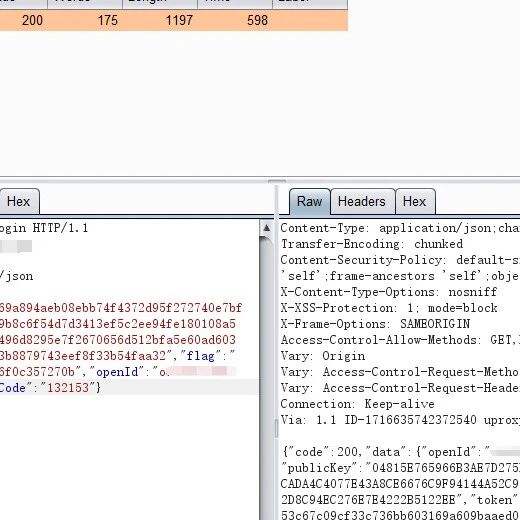Image resolution: width=520 pixels, height=520 pixels.
Task: Click the Transfer-Encoding: chunked line
Action: [x=372, y=244]
